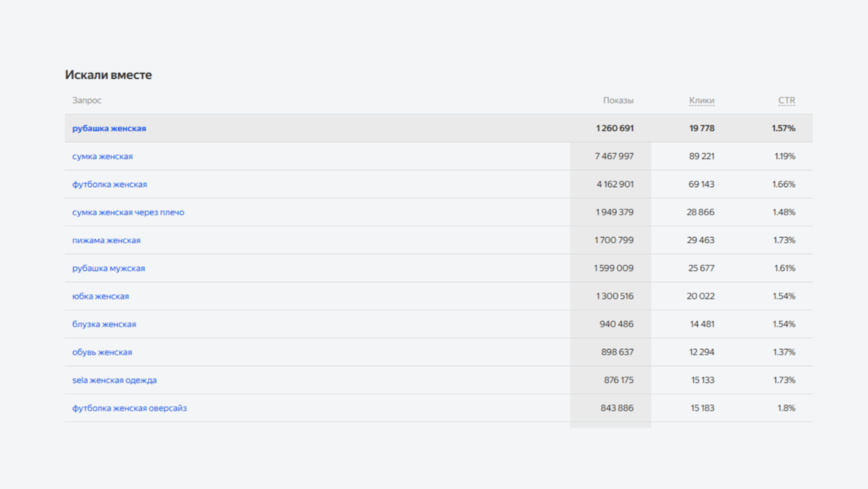Sort by the 'Показы' column header
The width and height of the screenshot is (868, 489).
(x=618, y=101)
